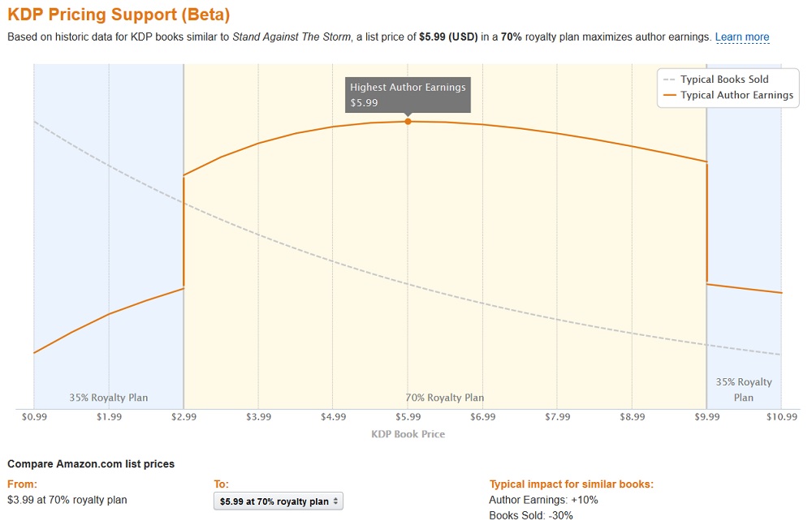Click the $2.99 price axis label

(x=184, y=417)
